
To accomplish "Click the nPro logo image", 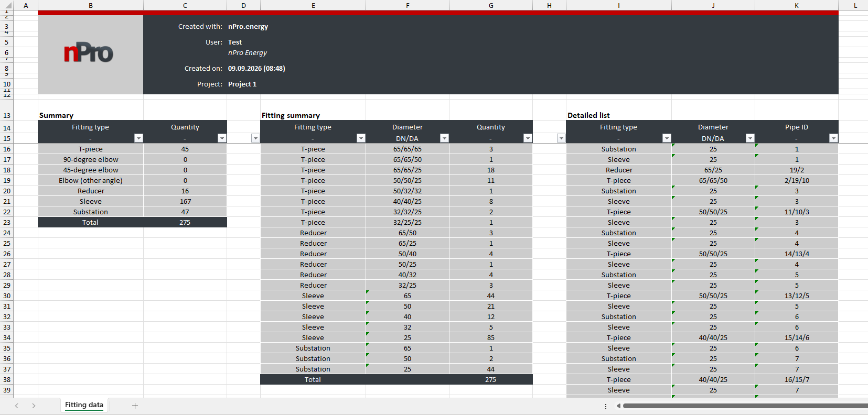I will (x=89, y=53).
